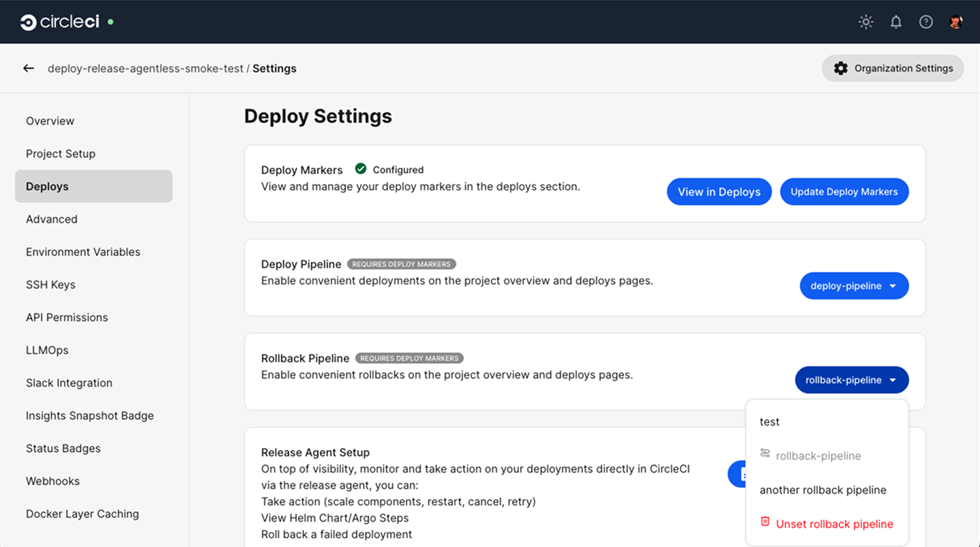This screenshot has height=547, width=980.
Task: Open LLMOps from the sidebar
Action: [x=46, y=350]
